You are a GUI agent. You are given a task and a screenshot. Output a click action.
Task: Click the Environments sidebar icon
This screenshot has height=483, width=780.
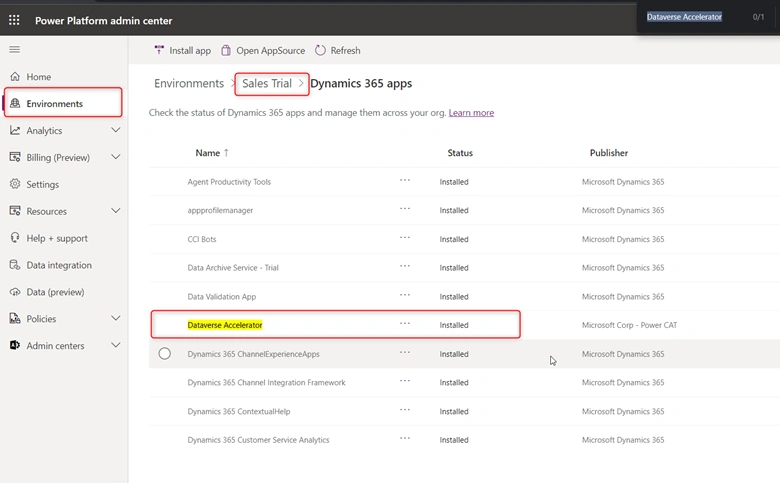click(15, 103)
